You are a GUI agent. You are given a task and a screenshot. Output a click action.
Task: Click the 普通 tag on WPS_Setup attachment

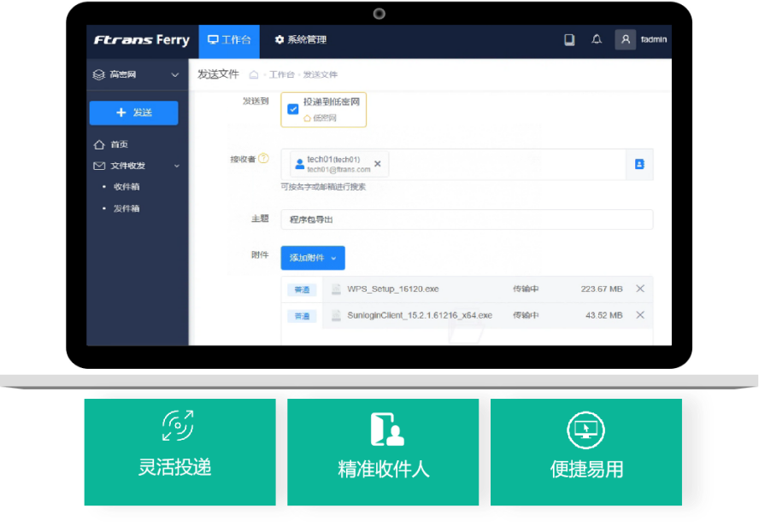coord(302,289)
